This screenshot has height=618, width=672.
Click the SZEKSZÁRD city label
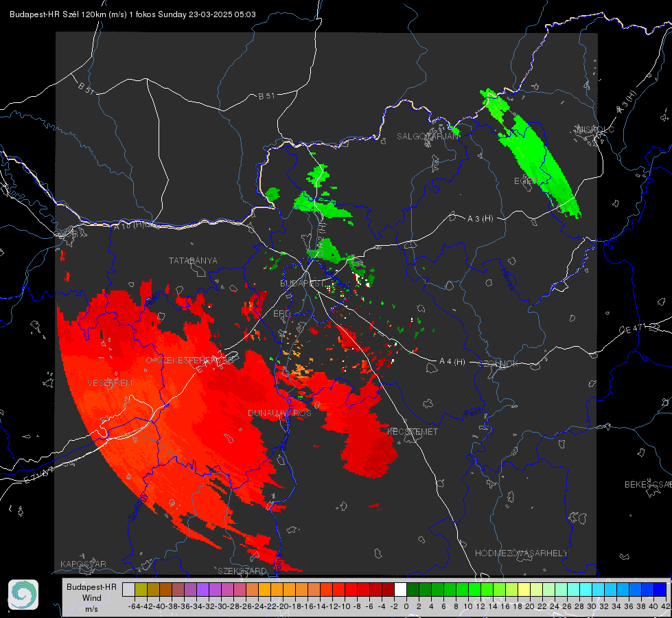click(x=242, y=571)
